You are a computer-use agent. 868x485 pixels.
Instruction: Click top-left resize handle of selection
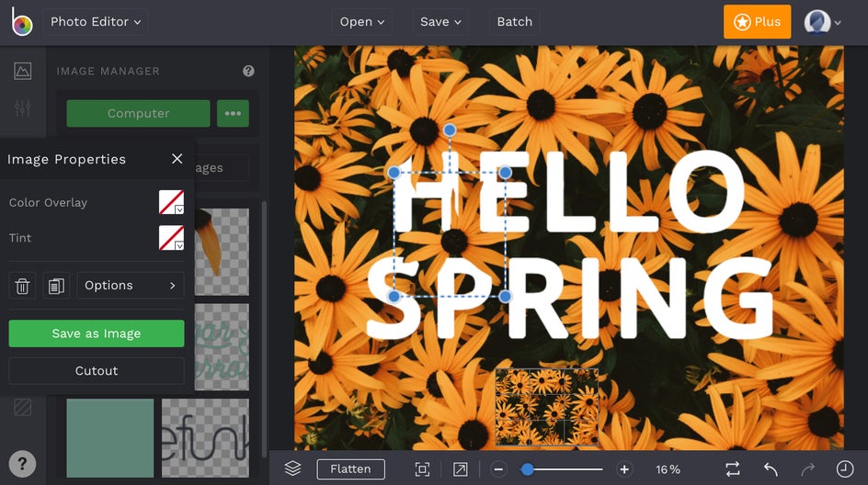click(x=394, y=173)
